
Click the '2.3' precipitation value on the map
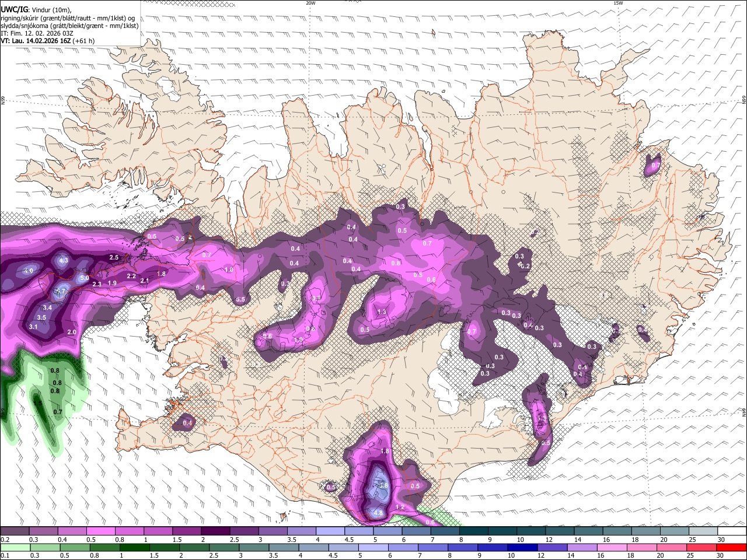(97, 284)
